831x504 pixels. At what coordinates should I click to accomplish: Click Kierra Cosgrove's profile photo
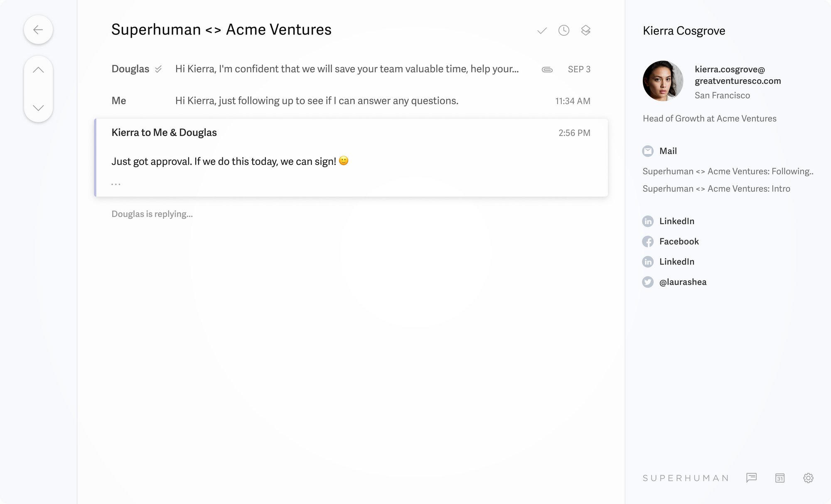(663, 81)
